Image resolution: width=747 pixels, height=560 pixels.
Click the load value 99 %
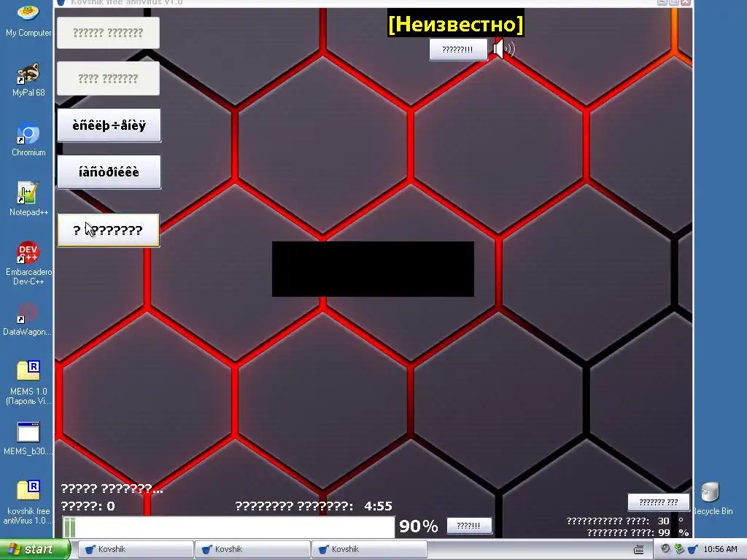pos(673,532)
